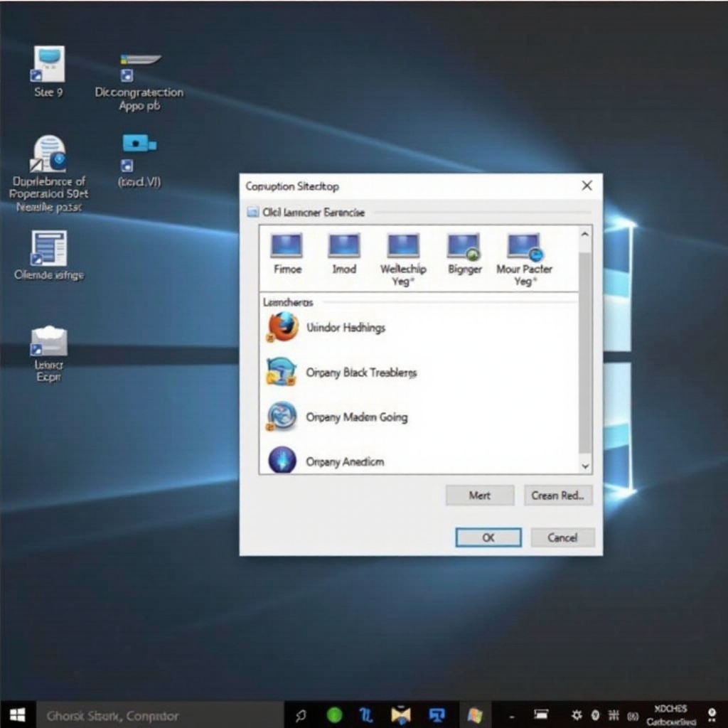Open the Ste 9 desktop shortcut
Viewport: 728px width, 728px height.
[x=49, y=71]
